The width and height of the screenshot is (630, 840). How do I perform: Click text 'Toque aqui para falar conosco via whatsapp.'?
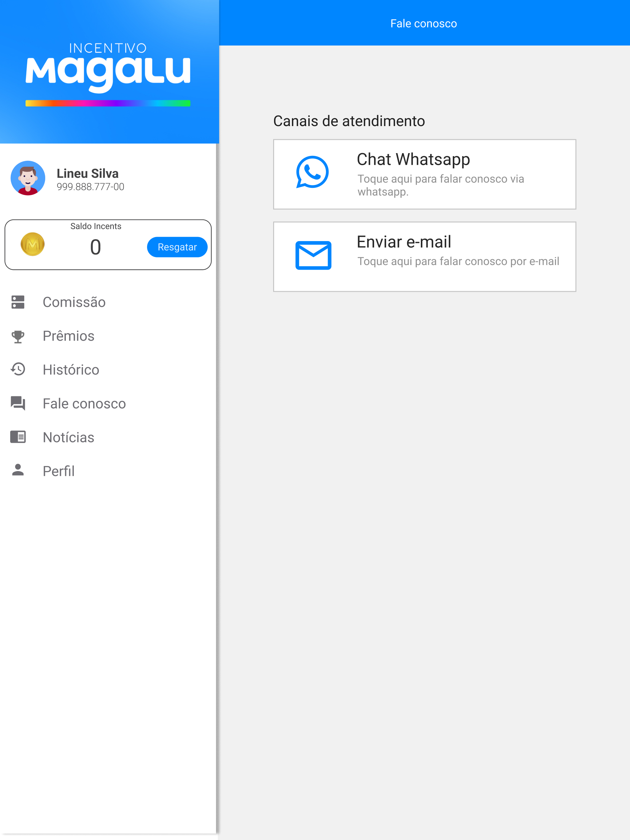[x=441, y=185]
